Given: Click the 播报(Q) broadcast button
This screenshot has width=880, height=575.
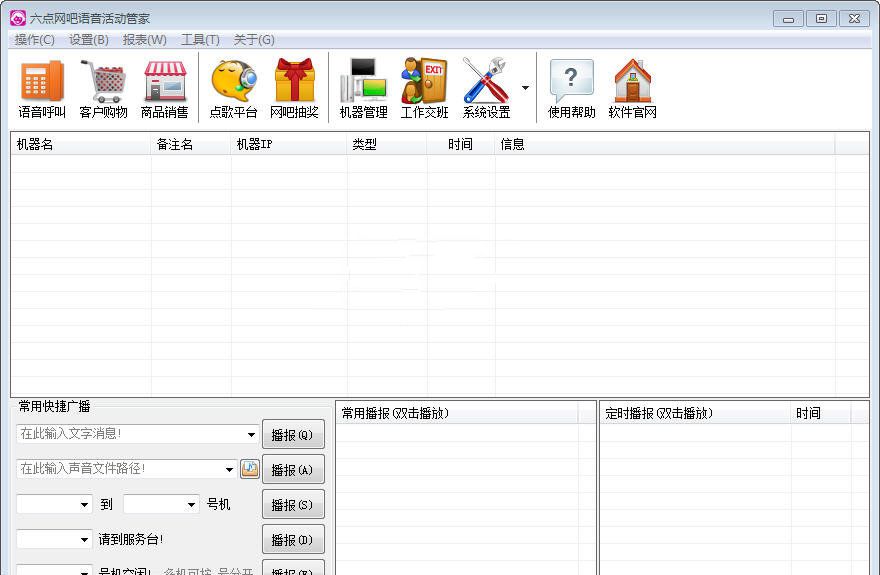Looking at the screenshot, I should [293, 435].
